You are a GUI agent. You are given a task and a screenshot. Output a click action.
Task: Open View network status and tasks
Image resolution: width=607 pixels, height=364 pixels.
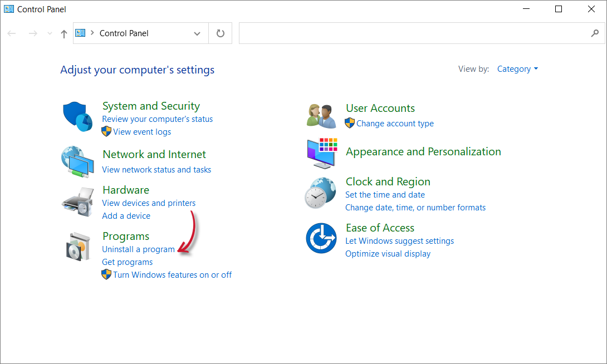click(x=156, y=169)
